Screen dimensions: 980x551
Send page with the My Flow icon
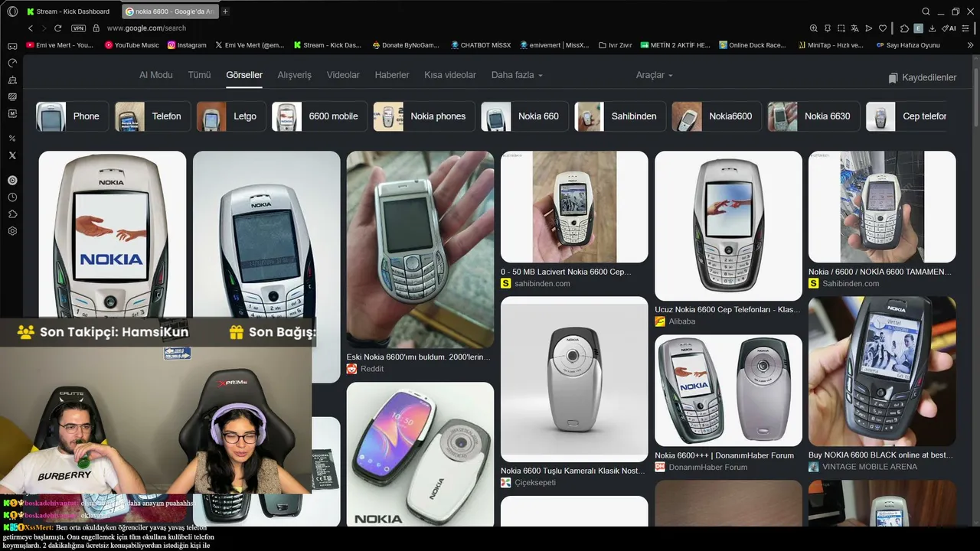(869, 28)
